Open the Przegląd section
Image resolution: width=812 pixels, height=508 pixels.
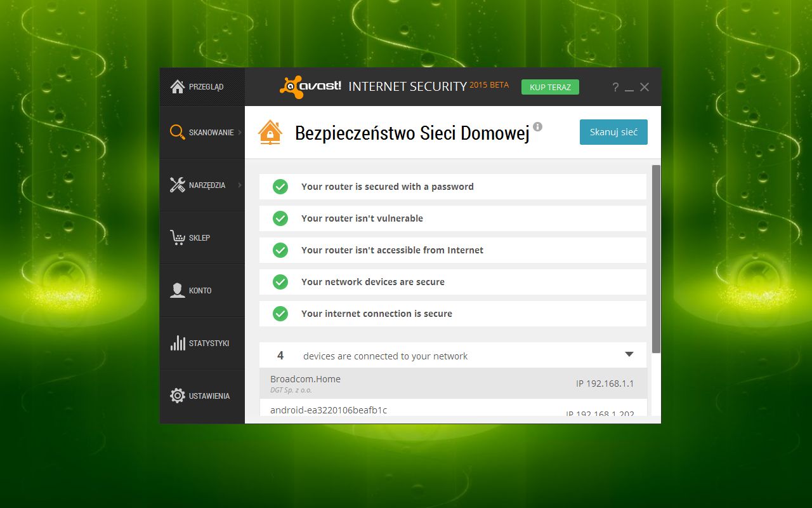pyautogui.click(x=202, y=86)
